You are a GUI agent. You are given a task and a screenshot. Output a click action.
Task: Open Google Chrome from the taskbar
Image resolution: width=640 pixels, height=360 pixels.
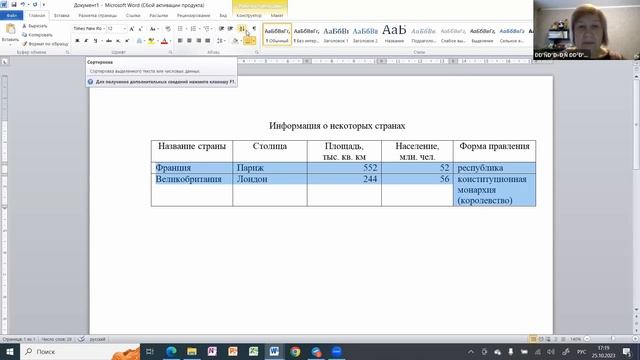click(x=295, y=351)
